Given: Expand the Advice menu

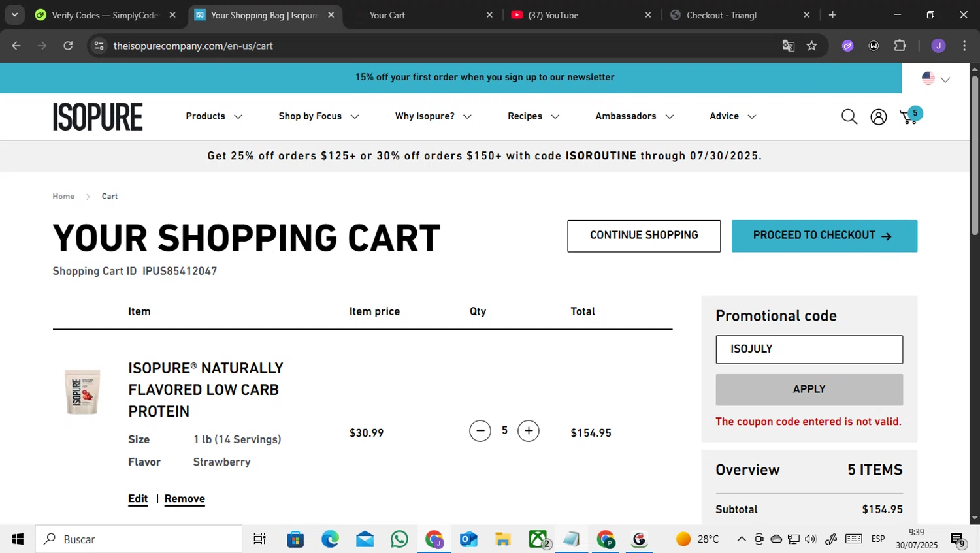Looking at the screenshot, I should (x=733, y=116).
